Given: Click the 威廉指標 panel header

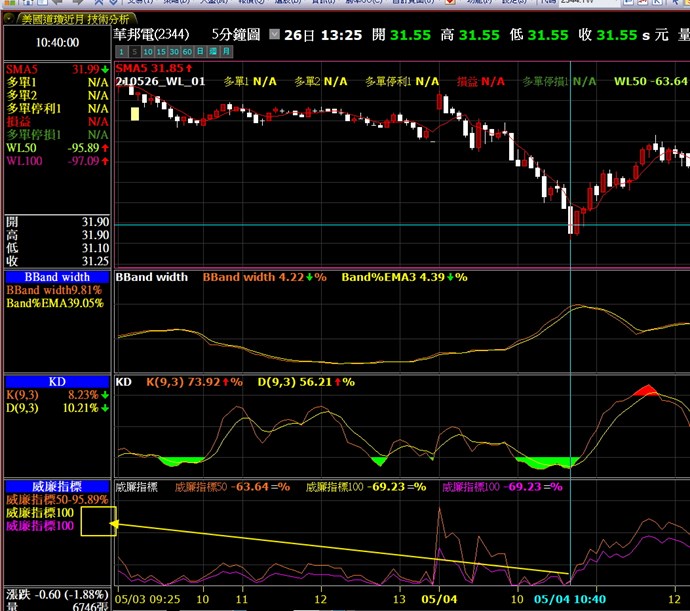Looking at the screenshot, I should coord(57,486).
